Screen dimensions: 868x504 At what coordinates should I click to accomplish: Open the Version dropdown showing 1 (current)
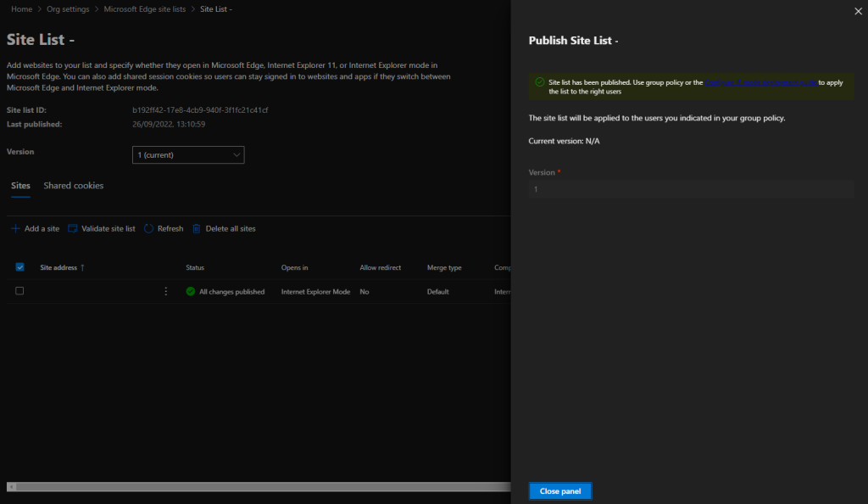coord(188,155)
